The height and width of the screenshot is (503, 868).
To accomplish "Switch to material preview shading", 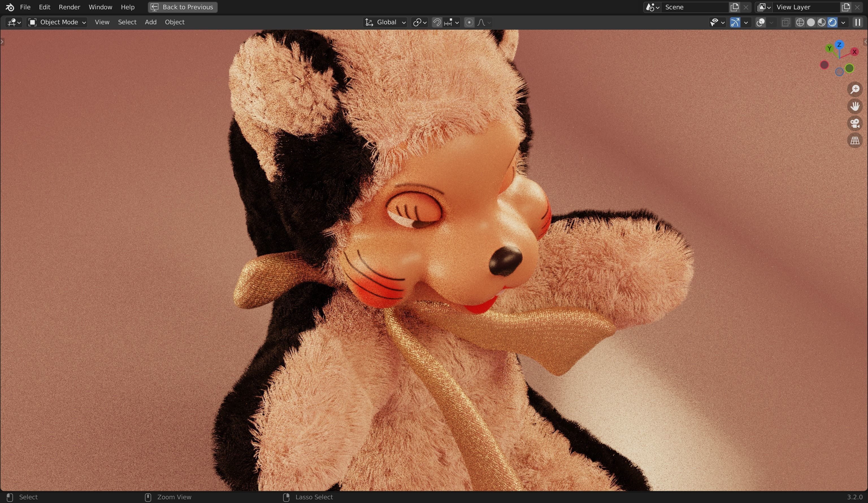I will 821,22.
